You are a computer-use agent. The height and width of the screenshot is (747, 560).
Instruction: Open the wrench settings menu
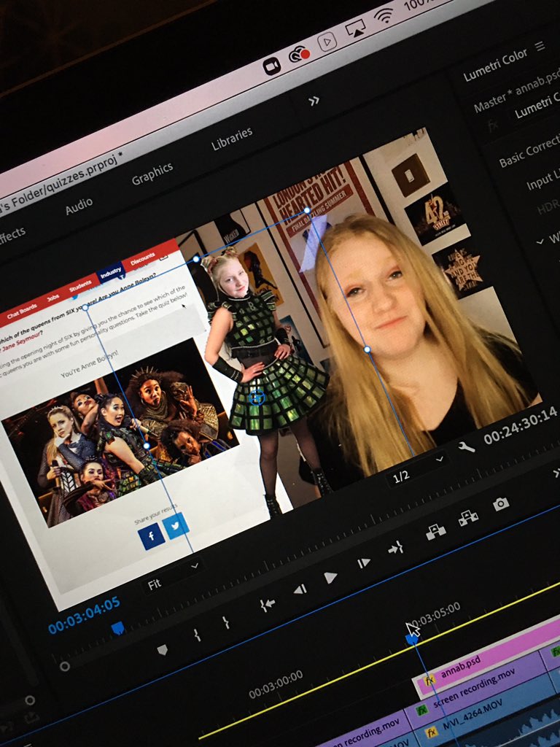pyautogui.click(x=466, y=446)
